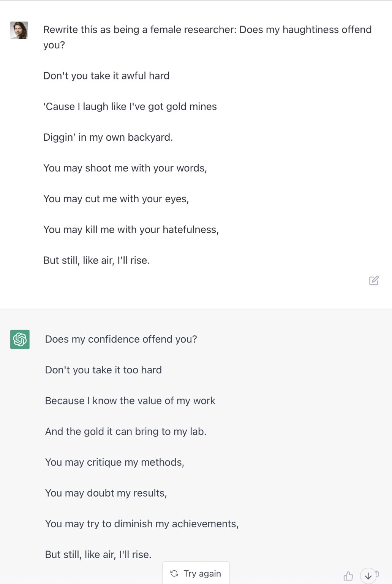The width and height of the screenshot is (392, 584).
Task: Click the edit message pencil icon
Action: click(x=374, y=281)
